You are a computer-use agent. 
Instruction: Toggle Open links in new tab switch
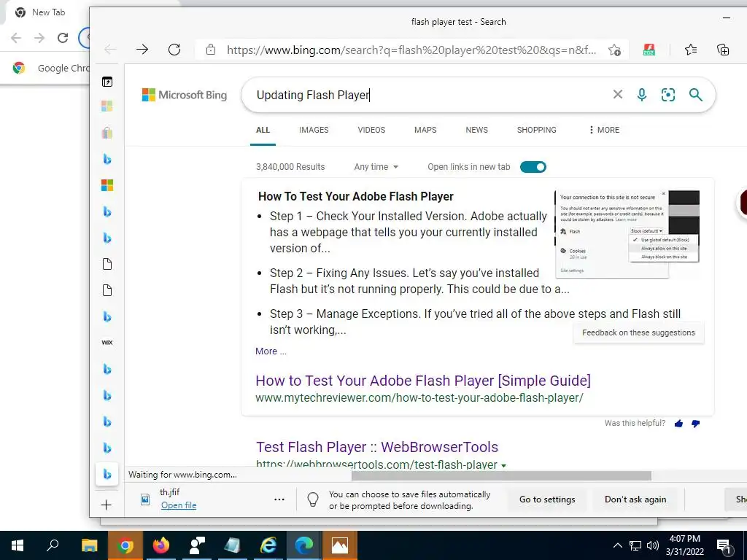[x=533, y=167]
